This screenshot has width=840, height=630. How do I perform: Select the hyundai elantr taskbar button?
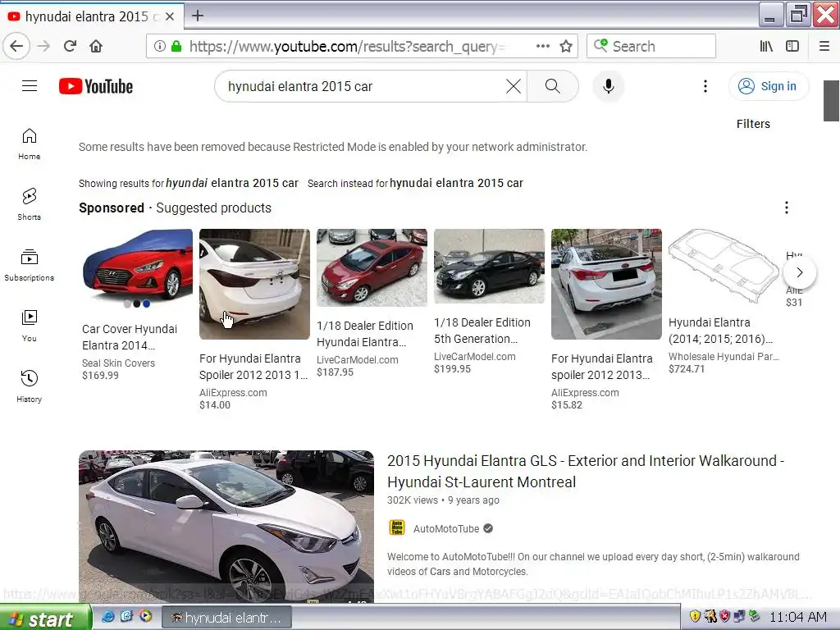(x=226, y=618)
